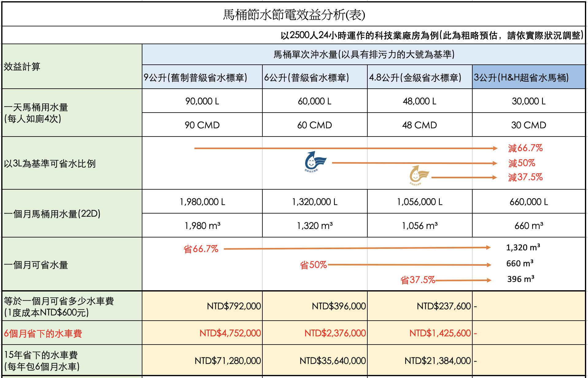Image resolution: width=588 pixels, height=378 pixels.
Task: Click the gold-grade water-saving label logo
Action: pyautogui.click(x=419, y=175)
